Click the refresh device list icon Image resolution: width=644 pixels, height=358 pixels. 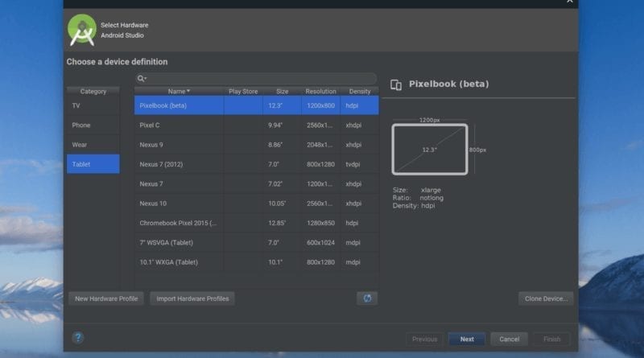point(367,298)
